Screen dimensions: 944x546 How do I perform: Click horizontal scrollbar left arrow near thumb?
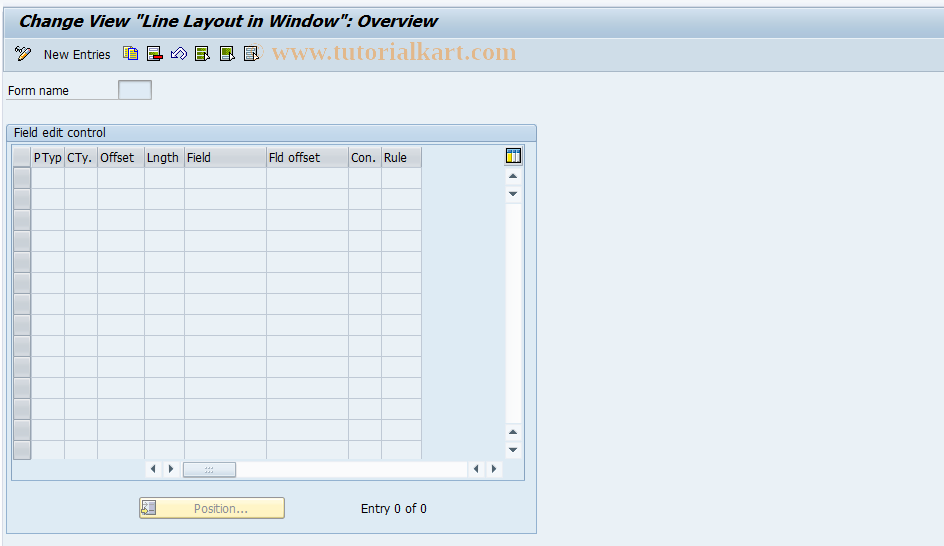point(153,469)
